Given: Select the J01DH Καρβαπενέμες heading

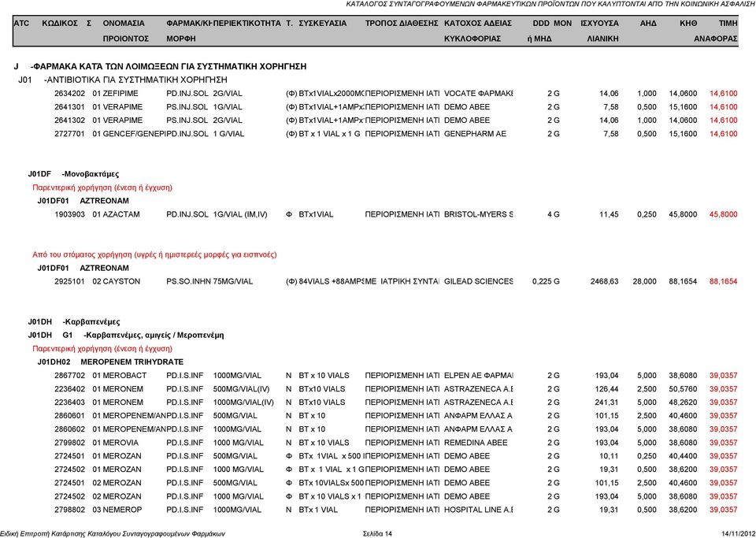Looking at the screenshot, I should 74,322.
